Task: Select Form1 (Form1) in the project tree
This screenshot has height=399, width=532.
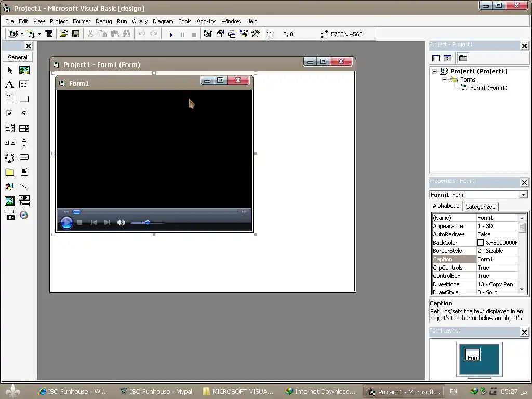Action: tap(488, 88)
